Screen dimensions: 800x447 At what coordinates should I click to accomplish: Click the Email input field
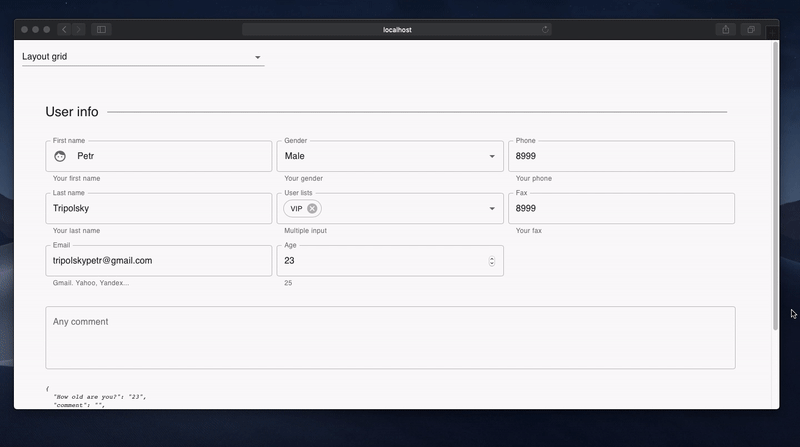point(159,261)
